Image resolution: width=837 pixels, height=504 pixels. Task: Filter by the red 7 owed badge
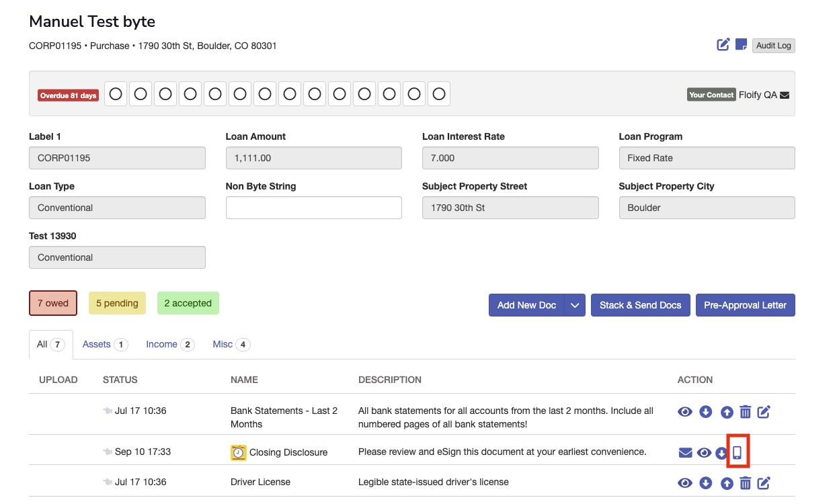53,303
